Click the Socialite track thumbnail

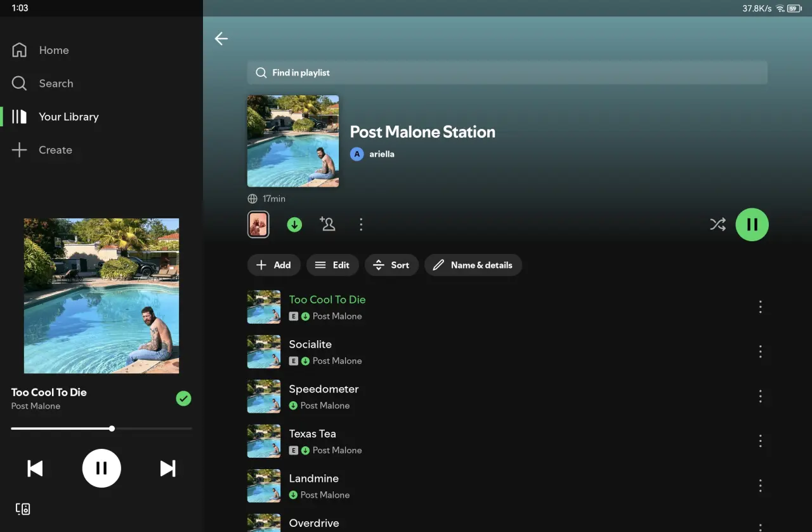pyautogui.click(x=264, y=352)
